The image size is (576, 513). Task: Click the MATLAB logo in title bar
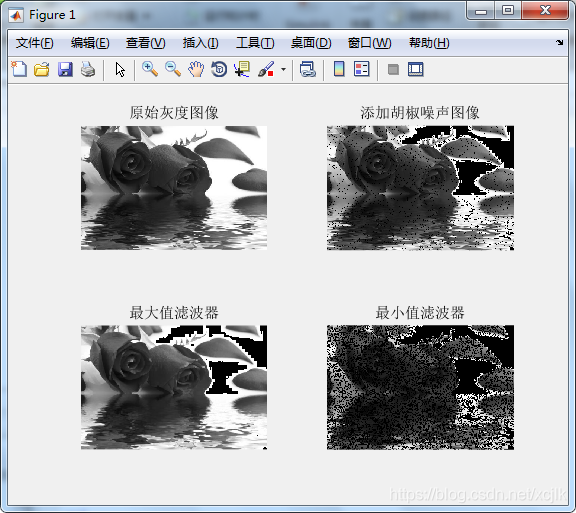[x=16, y=15]
